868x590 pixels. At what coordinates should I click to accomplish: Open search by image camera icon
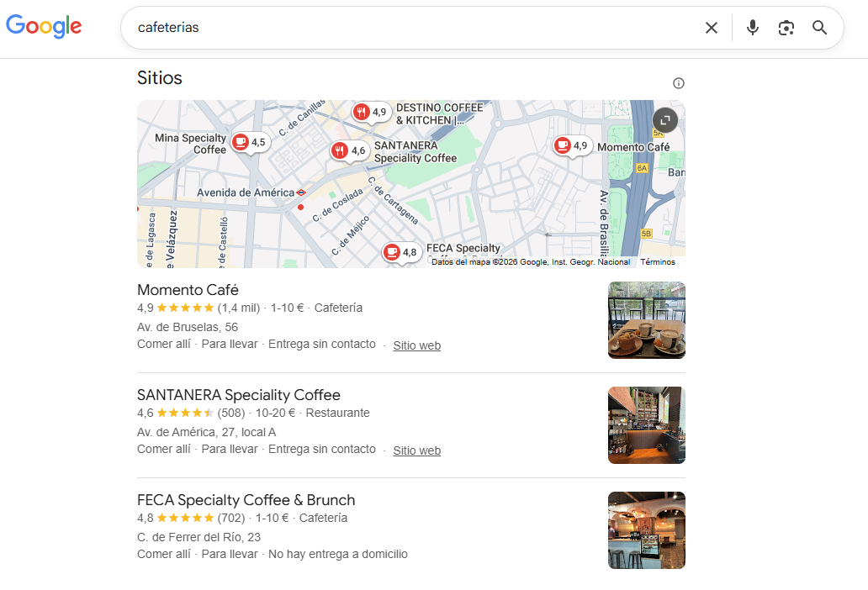pyautogui.click(x=786, y=28)
